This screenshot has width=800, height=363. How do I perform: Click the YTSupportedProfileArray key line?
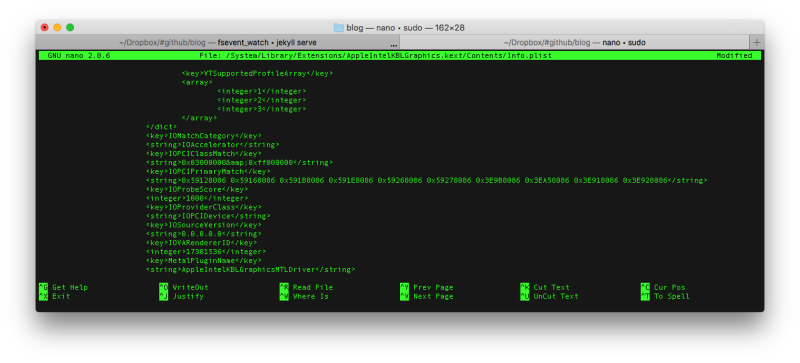pos(257,74)
